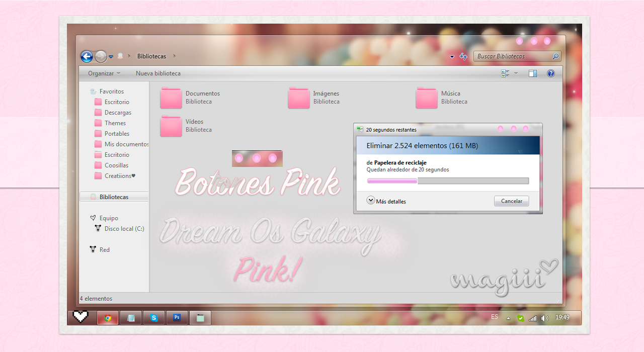Open Notepad from the taskbar

pos(130,317)
